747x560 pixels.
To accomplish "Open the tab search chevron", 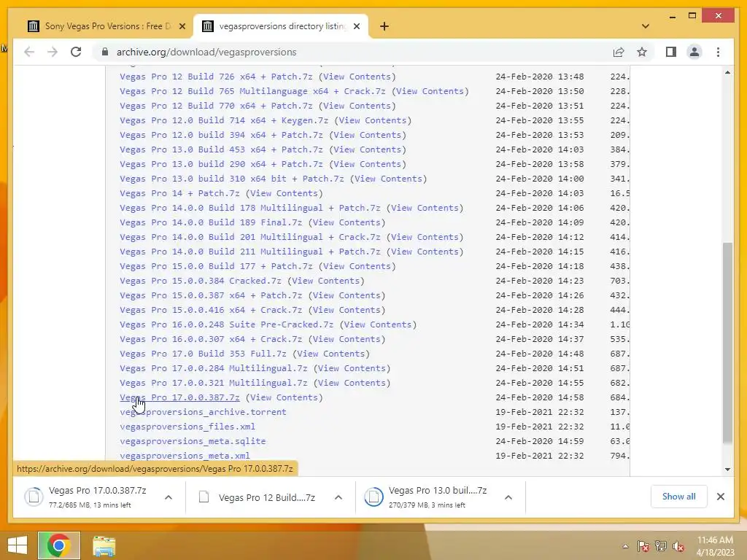I will [x=646, y=26].
